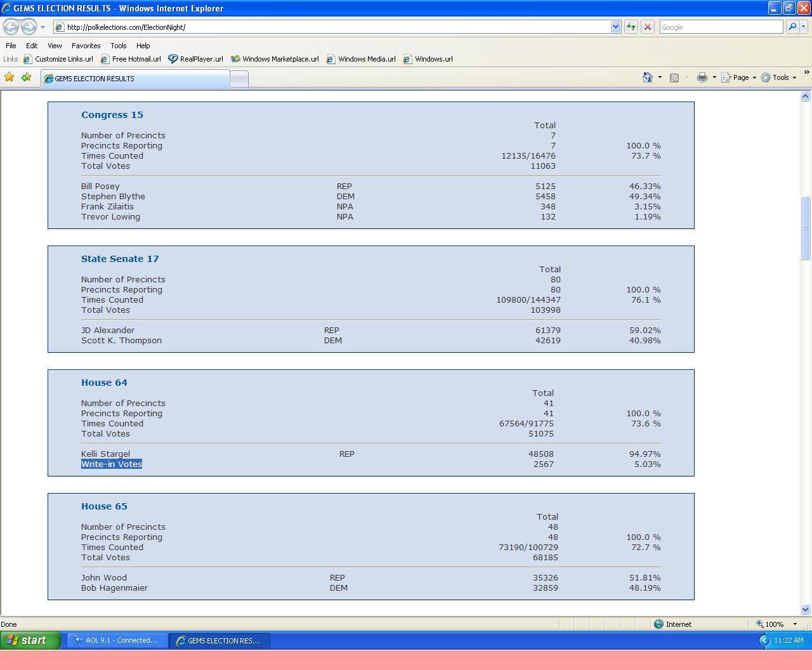This screenshot has width=812, height=670.
Task: Click the scrollbar down arrow
Action: click(806, 610)
